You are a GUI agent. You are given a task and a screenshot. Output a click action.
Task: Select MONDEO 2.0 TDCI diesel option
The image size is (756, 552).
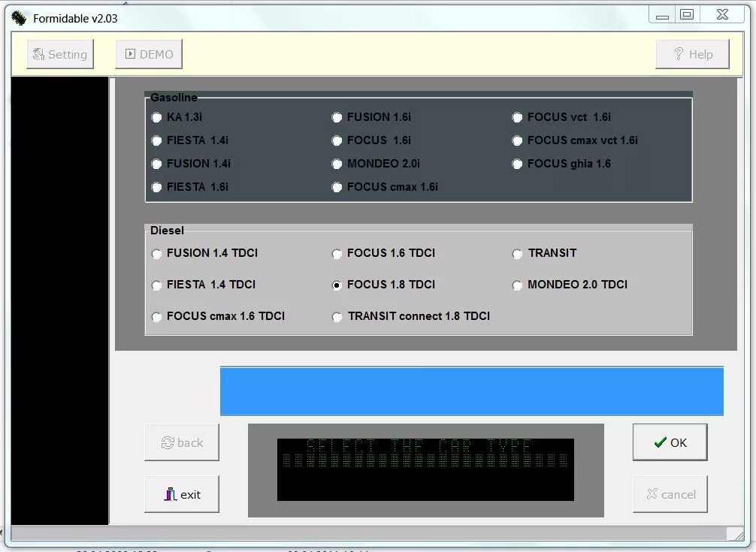pos(517,285)
